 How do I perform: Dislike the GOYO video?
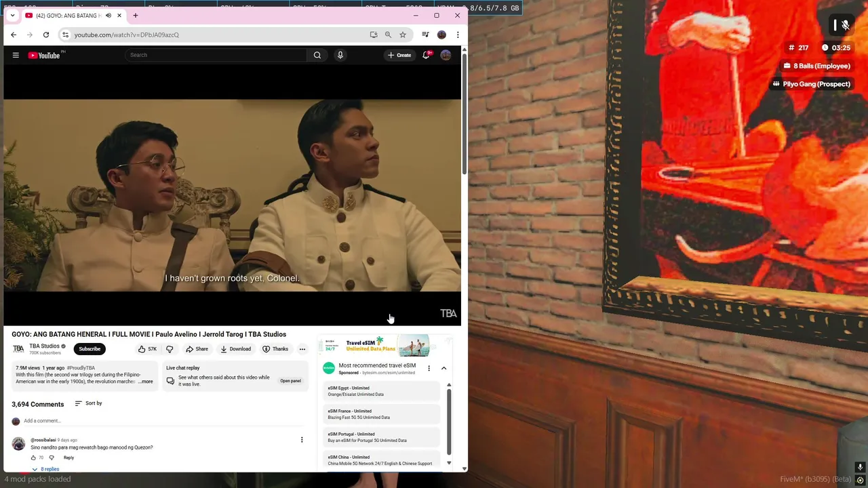170,349
